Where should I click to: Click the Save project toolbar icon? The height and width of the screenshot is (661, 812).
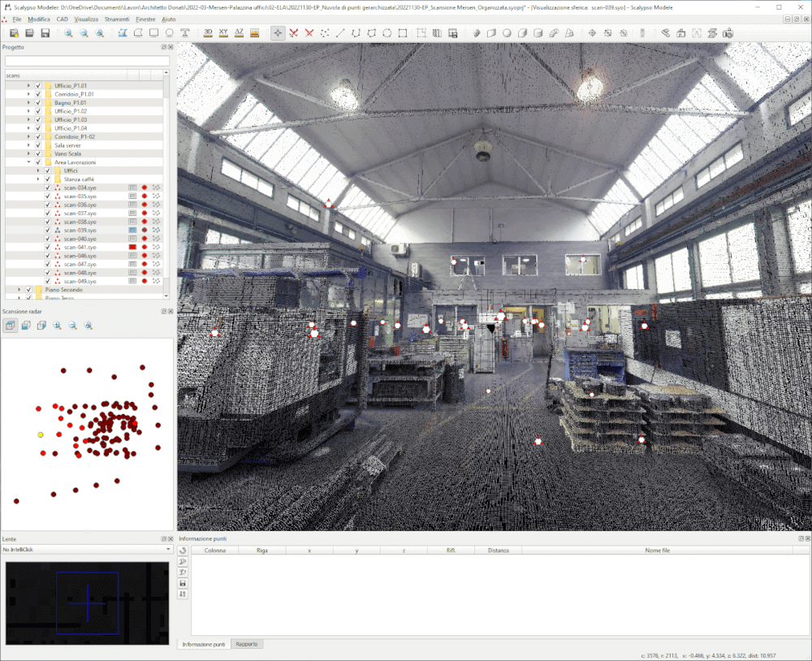pyautogui.click(x=45, y=33)
